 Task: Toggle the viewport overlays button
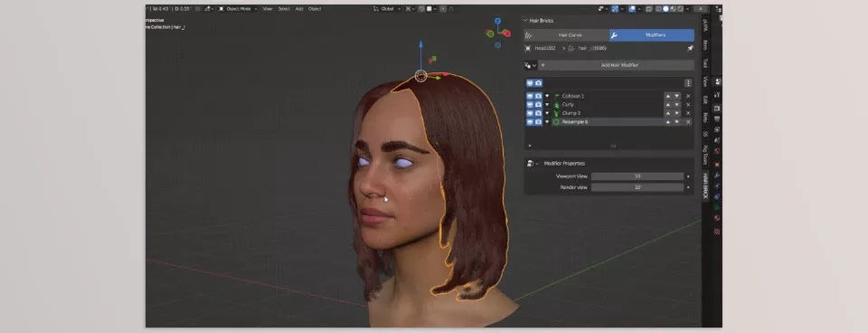[x=632, y=9]
